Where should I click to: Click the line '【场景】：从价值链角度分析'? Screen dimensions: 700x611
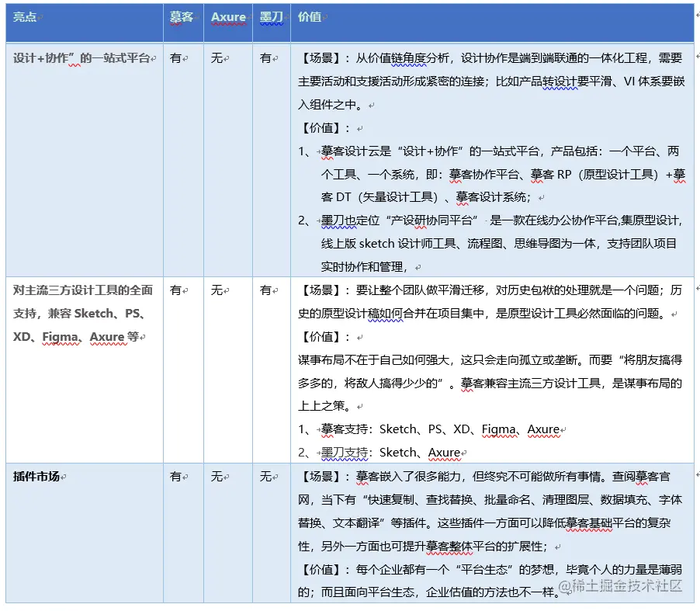tap(490, 58)
